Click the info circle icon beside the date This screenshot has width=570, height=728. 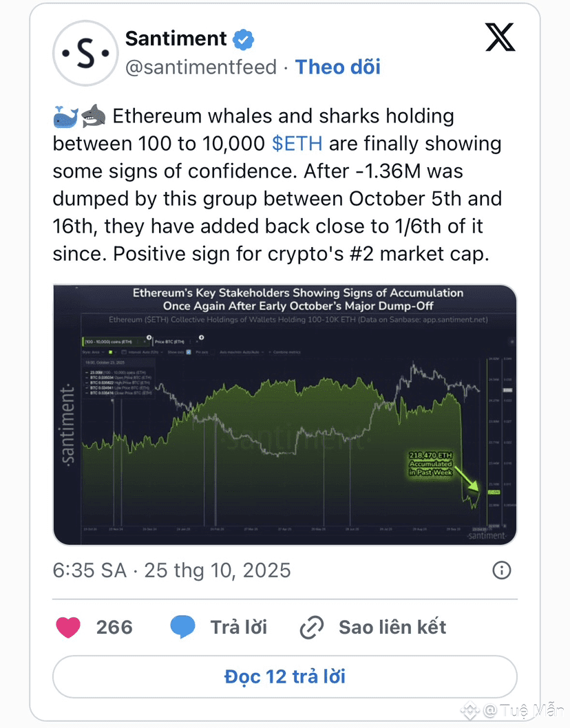point(502,570)
